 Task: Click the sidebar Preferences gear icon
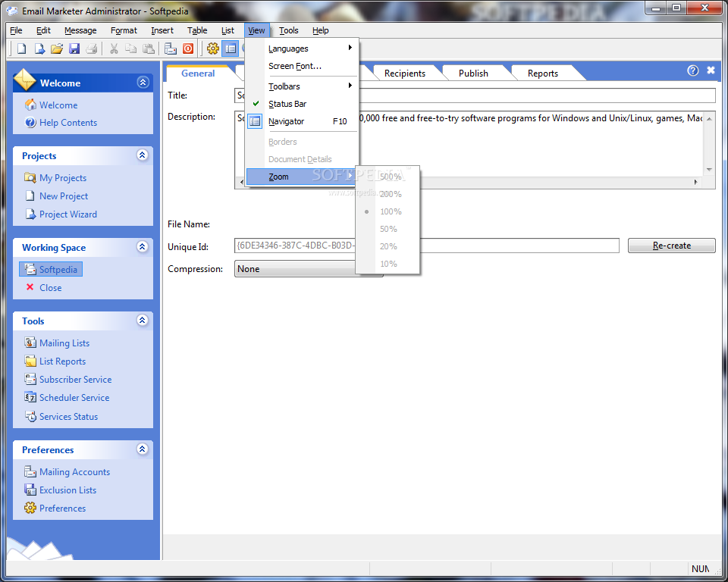pos(30,508)
